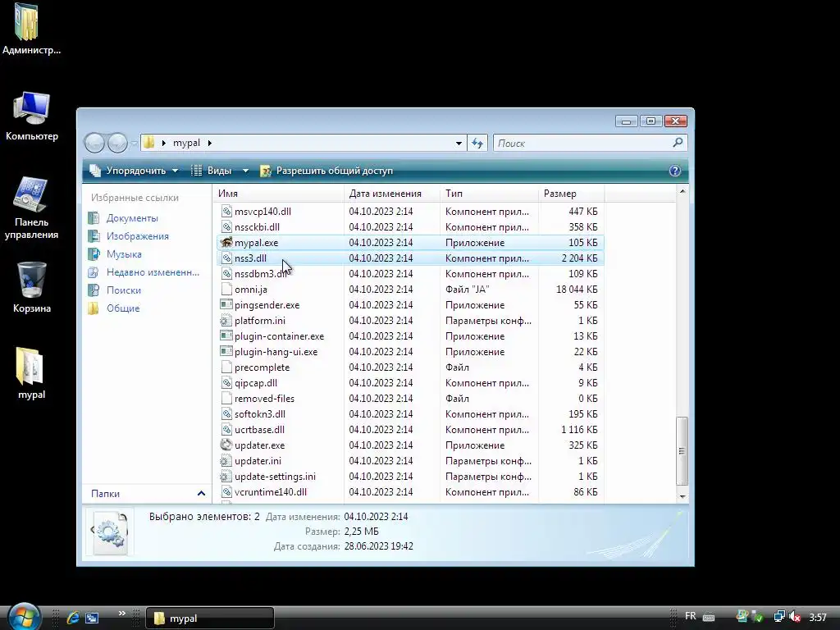Image resolution: width=840 pixels, height=630 pixels.
Task: Click the volume muted tray icon
Action: tap(795, 617)
